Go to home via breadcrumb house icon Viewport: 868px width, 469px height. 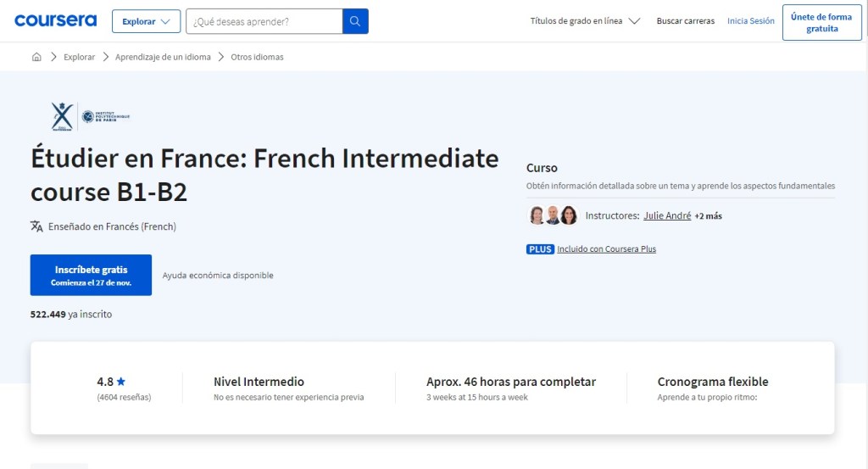coord(36,57)
